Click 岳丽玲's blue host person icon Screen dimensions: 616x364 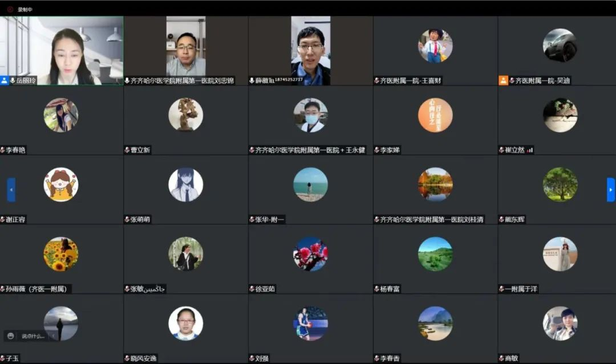pyautogui.click(x=5, y=80)
